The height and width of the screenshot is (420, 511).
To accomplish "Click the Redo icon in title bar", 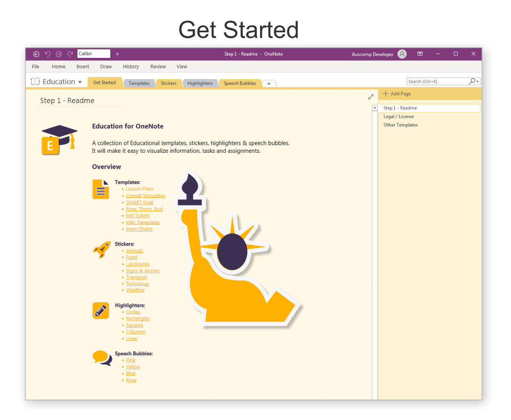I will [70, 54].
